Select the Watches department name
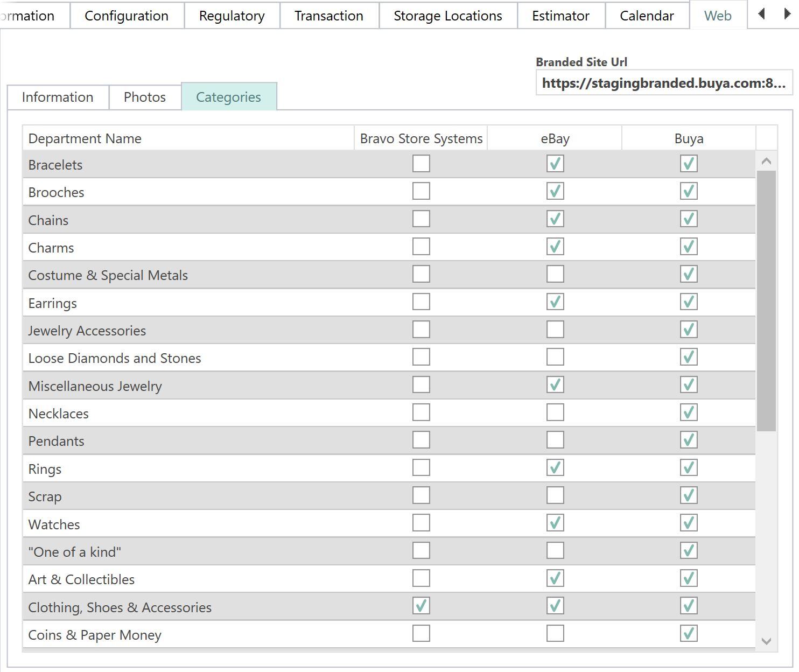This screenshot has height=672, width=799. 54,524
